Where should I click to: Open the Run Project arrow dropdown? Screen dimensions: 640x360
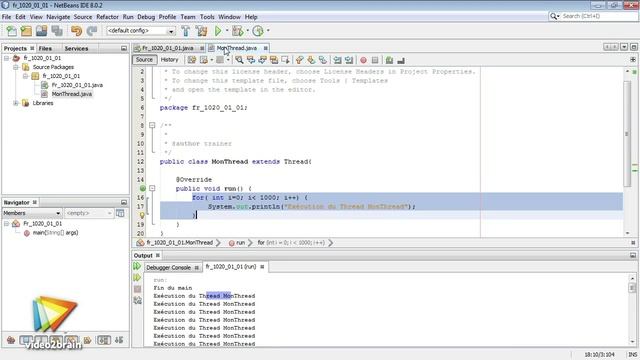click(227, 31)
